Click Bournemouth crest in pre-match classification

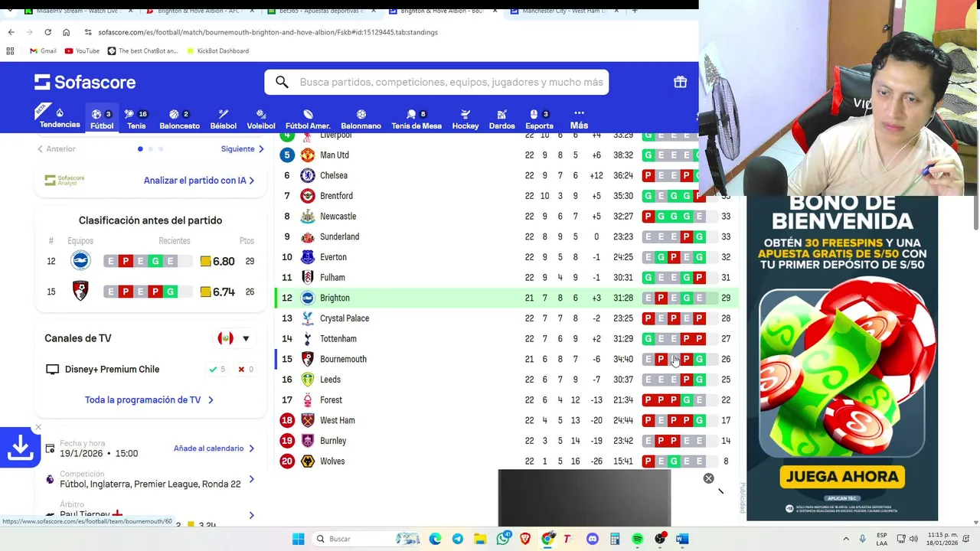(80, 292)
